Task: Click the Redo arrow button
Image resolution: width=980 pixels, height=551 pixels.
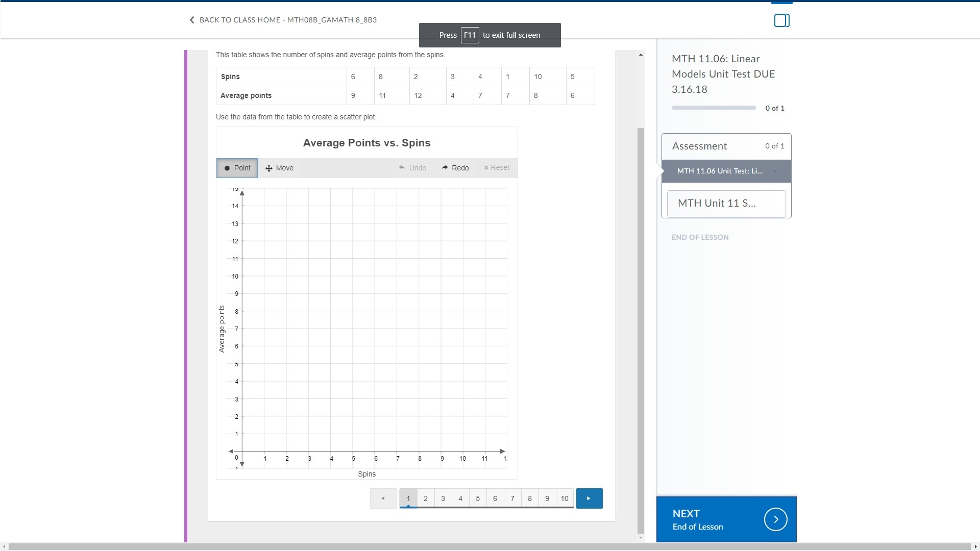Action: tap(455, 168)
